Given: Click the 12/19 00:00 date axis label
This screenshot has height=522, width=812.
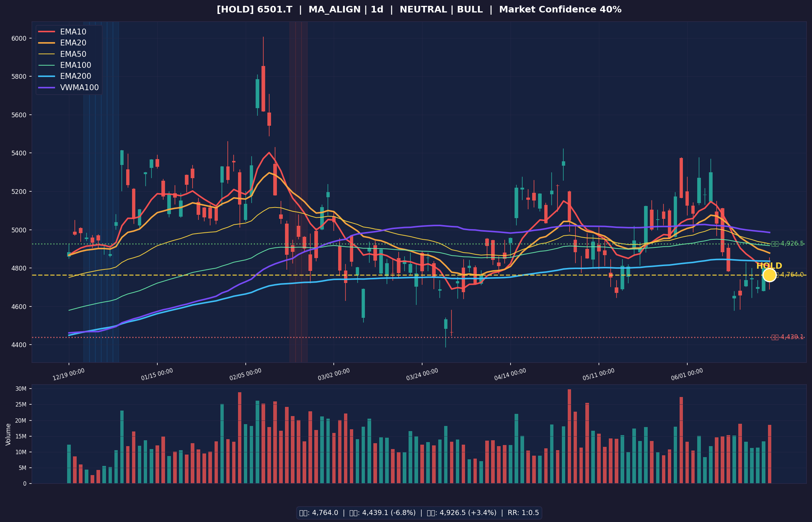Looking at the screenshot, I should click(x=69, y=374).
